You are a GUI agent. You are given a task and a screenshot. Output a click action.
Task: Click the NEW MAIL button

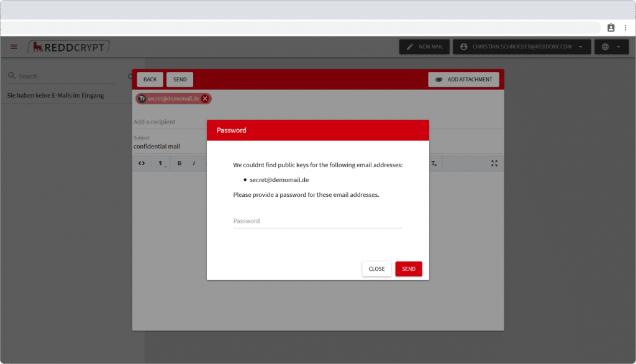[x=424, y=47]
